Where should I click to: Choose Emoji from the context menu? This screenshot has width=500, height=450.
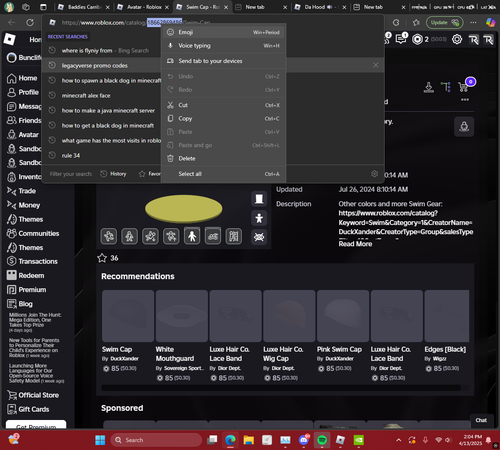point(223,32)
